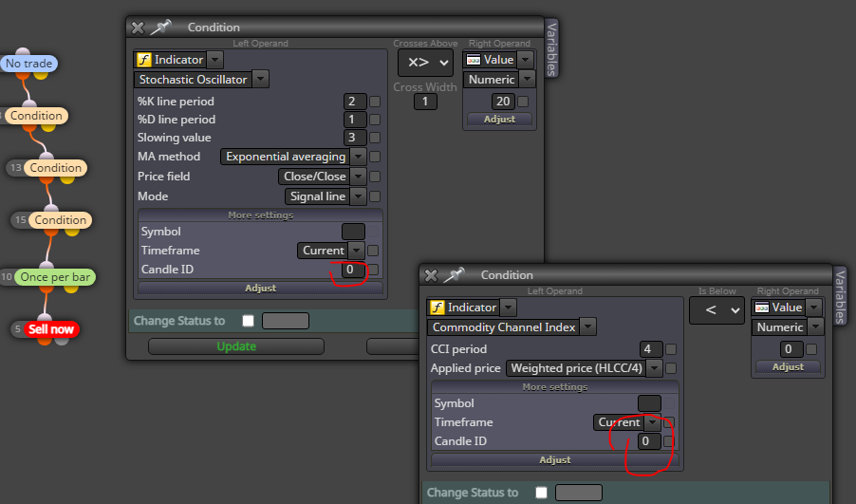856x504 pixels.
Task: Click Adjust under the CCI window's Right Operand
Action: [x=788, y=367]
